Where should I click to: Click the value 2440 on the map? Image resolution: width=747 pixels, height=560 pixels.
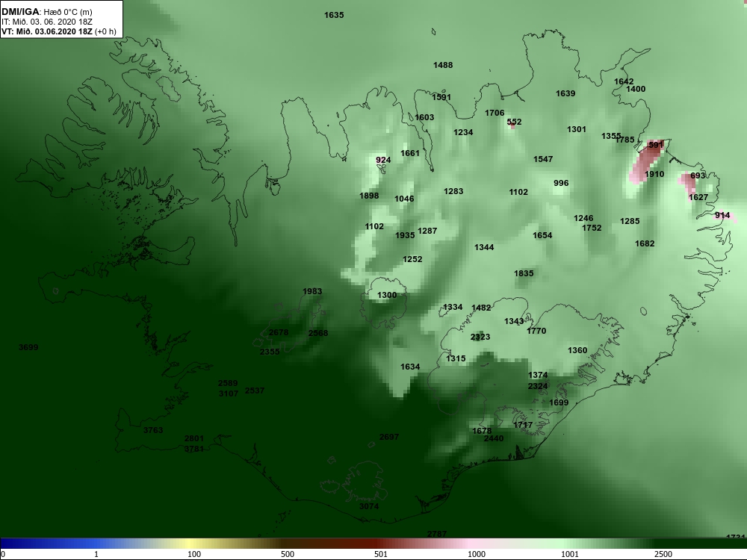click(494, 438)
